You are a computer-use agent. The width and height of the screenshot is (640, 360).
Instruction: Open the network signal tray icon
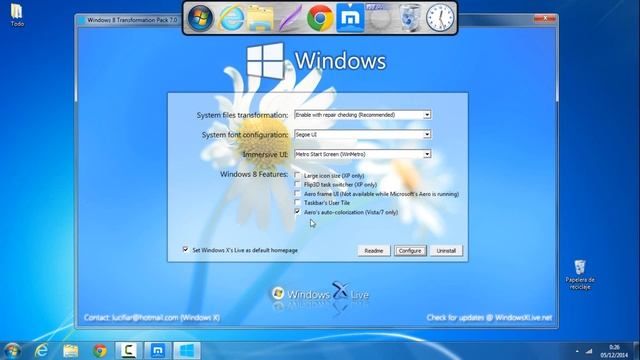tap(589, 351)
